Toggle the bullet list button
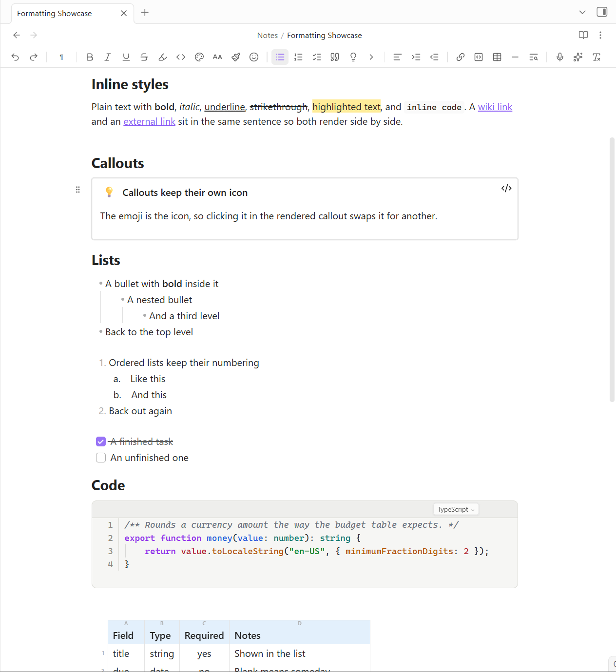This screenshot has height=672, width=616. [280, 57]
